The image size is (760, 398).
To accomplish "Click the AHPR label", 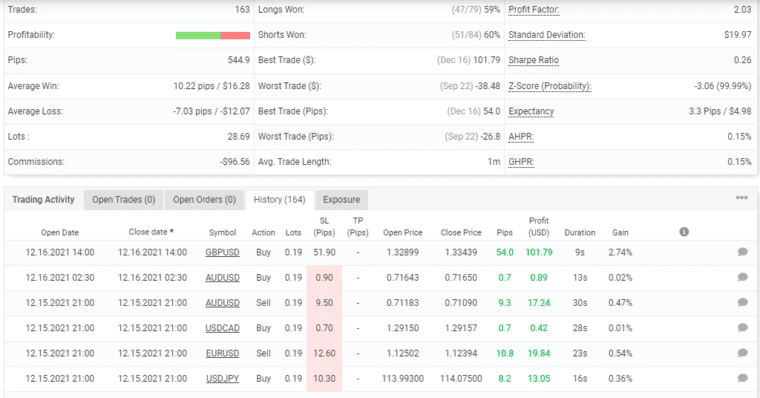I will click(x=521, y=136).
